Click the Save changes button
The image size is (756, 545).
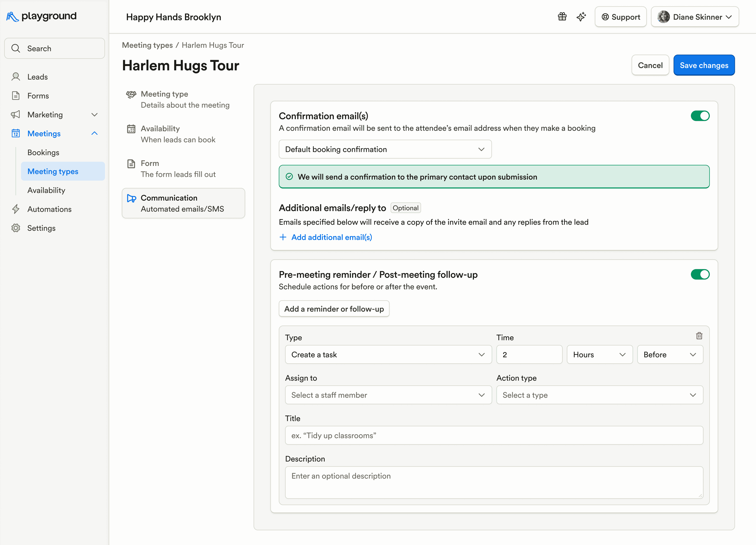pos(704,65)
